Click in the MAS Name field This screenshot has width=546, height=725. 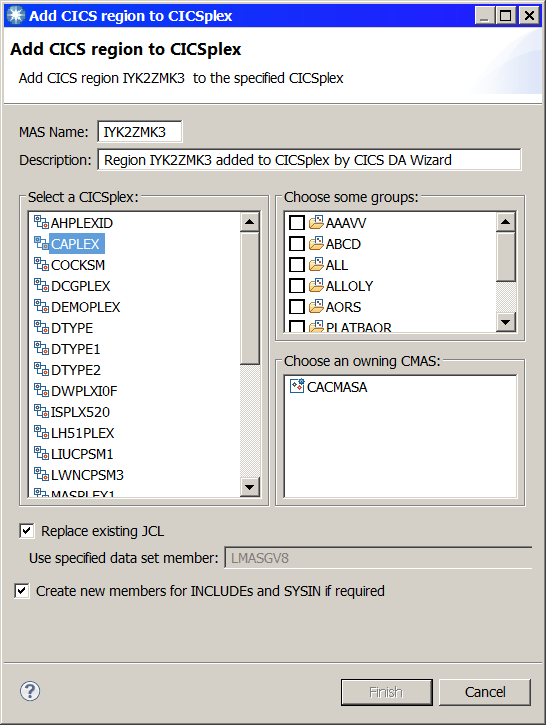[140, 132]
